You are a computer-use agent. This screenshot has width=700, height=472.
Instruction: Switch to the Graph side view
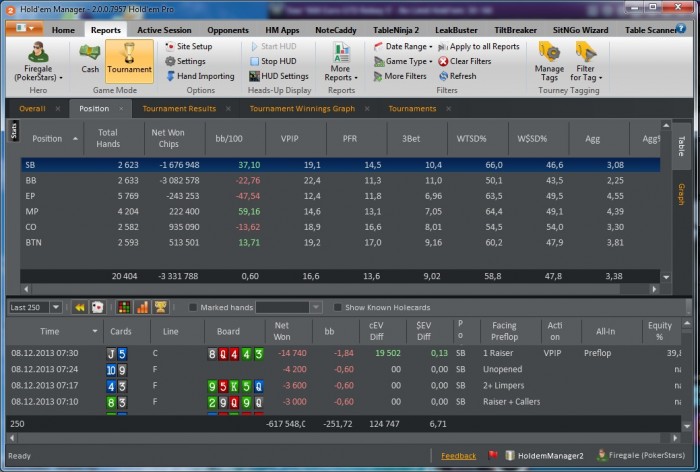[681, 194]
